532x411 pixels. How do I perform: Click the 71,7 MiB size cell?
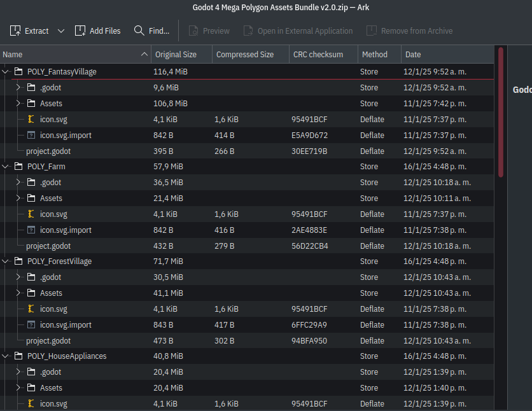click(168, 261)
